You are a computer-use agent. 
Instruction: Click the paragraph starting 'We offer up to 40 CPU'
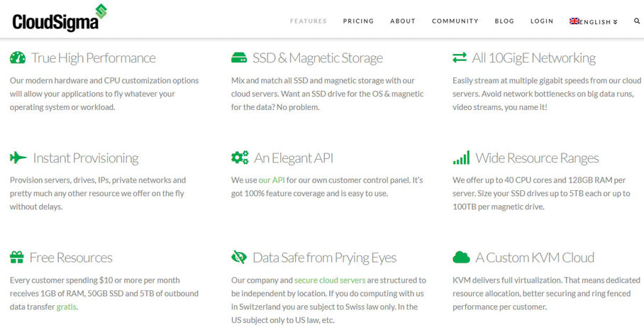[541, 193]
